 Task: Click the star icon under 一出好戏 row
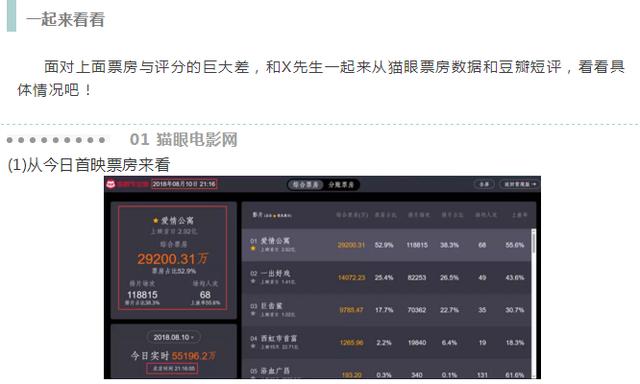(x=253, y=281)
